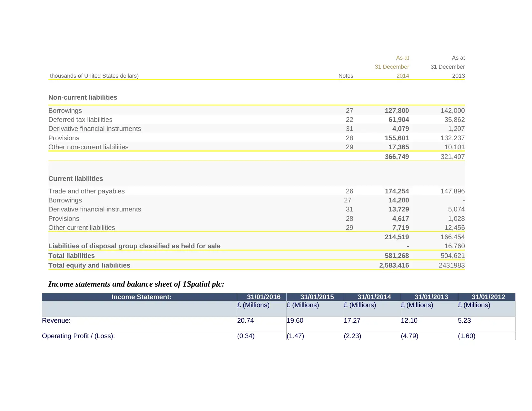532x411 pixels.
Task: Select operating loss value (0.34)
Action: [246, 336]
